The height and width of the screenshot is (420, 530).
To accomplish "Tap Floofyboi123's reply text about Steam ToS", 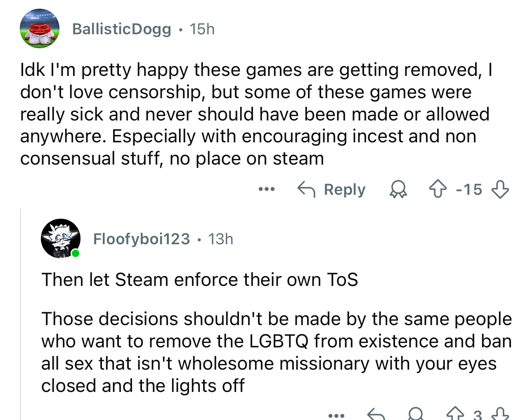I will click(x=199, y=280).
